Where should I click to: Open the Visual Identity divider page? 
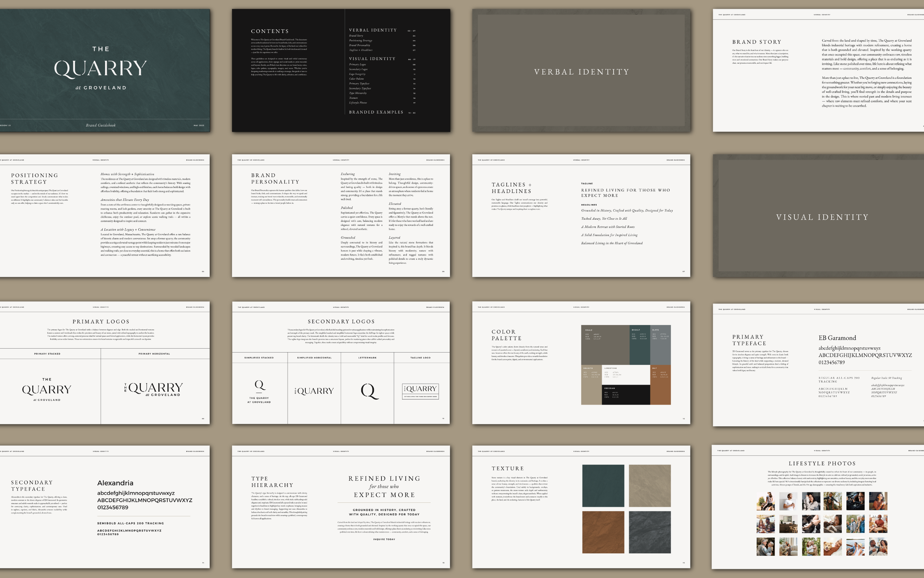(x=818, y=216)
